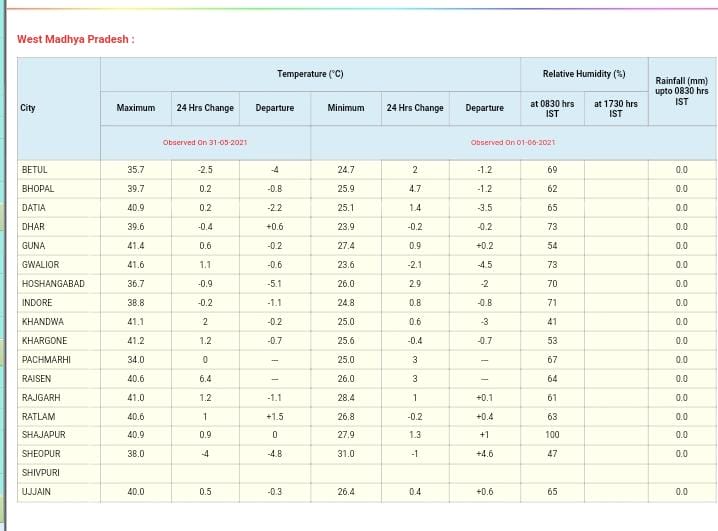
Task: Click the Maximum temperature column header
Action: (x=136, y=108)
